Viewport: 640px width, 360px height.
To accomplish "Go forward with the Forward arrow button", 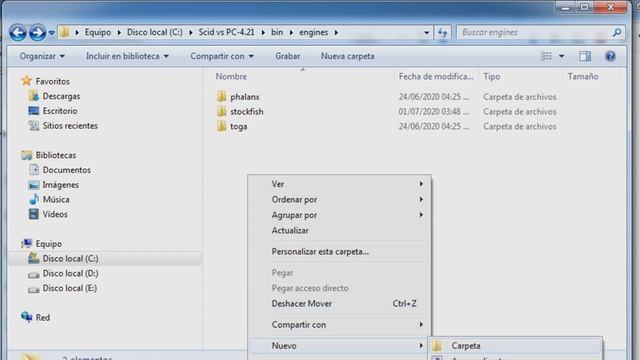I will pyautogui.click(x=37, y=33).
